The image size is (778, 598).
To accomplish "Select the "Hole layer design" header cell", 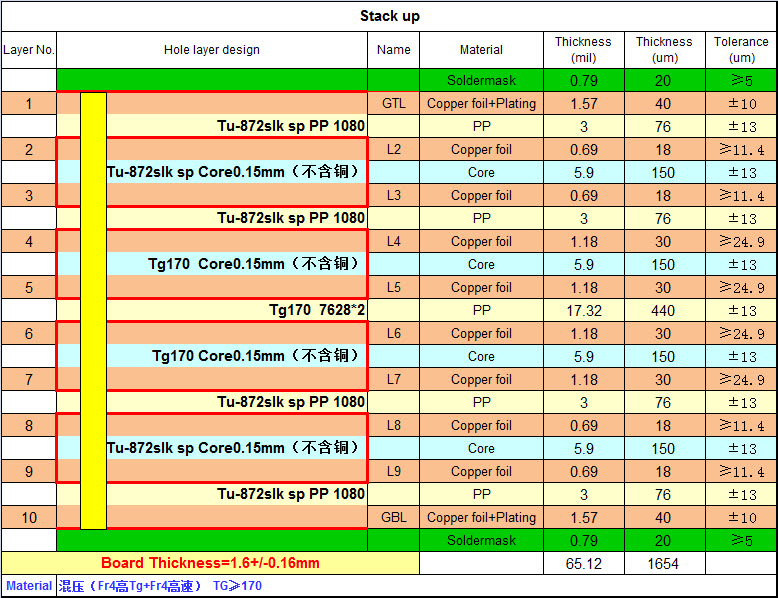I will coord(212,50).
